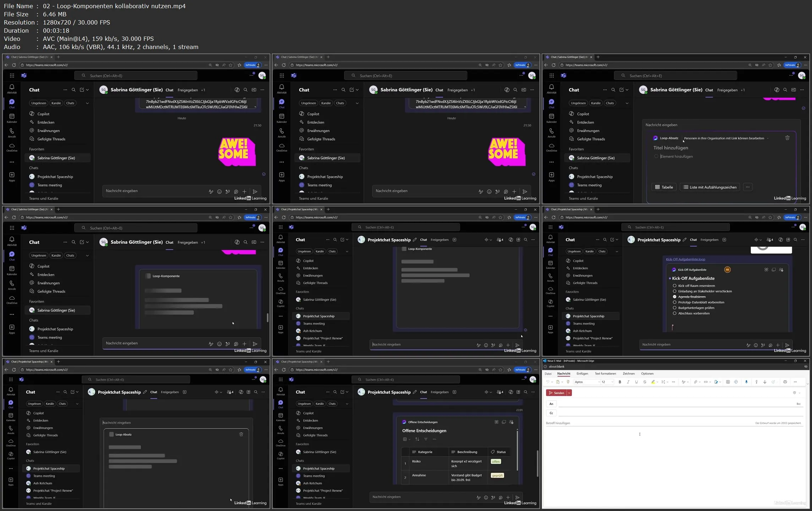Open the Aptos font name dropdown
812x511 pixels.
tap(599, 382)
